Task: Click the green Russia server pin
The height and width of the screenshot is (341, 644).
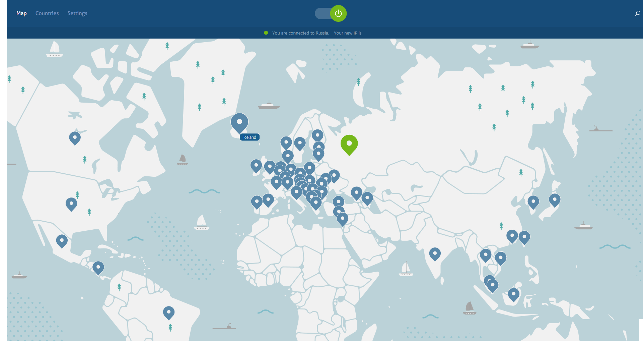Action: coord(349,144)
